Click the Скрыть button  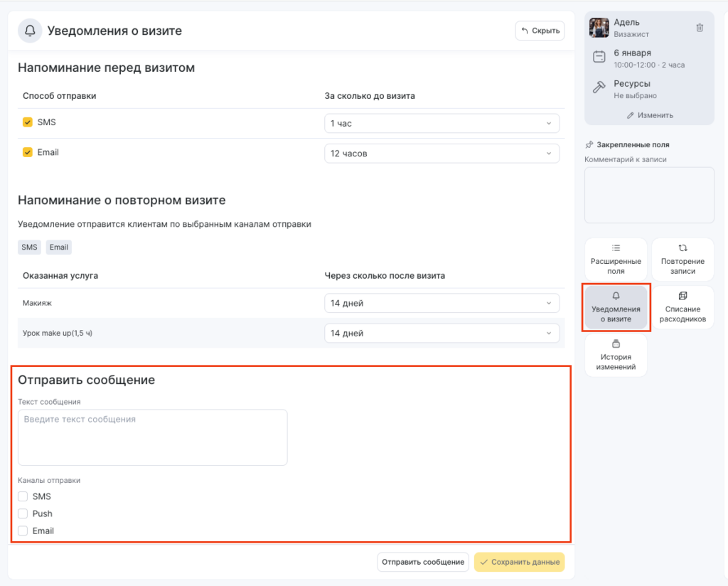tap(540, 31)
